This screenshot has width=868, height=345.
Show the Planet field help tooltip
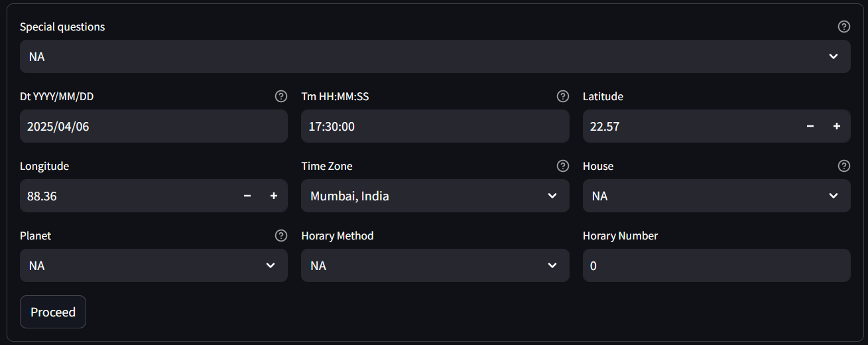(281, 236)
